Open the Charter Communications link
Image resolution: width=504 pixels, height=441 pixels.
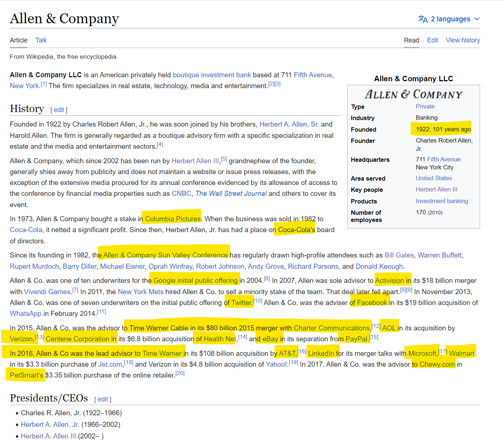(x=332, y=328)
